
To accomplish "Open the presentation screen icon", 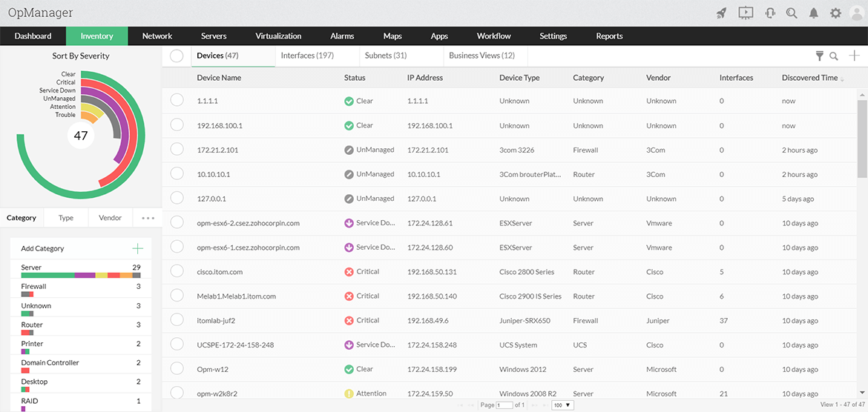I will [x=746, y=13].
